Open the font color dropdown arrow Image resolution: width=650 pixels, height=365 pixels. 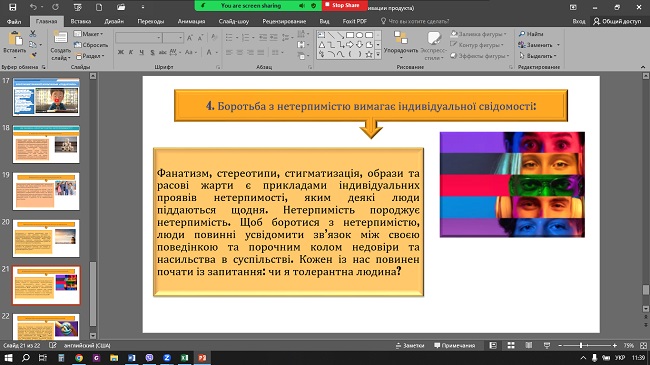click(216, 52)
